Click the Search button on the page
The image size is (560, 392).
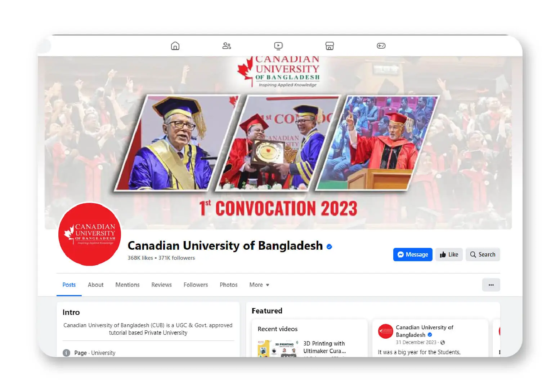pyautogui.click(x=483, y=254)
